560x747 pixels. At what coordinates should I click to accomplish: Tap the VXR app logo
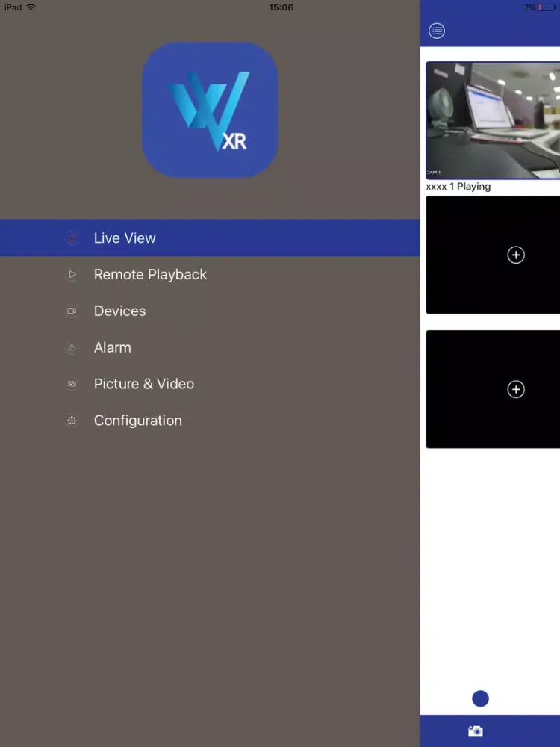210,110
